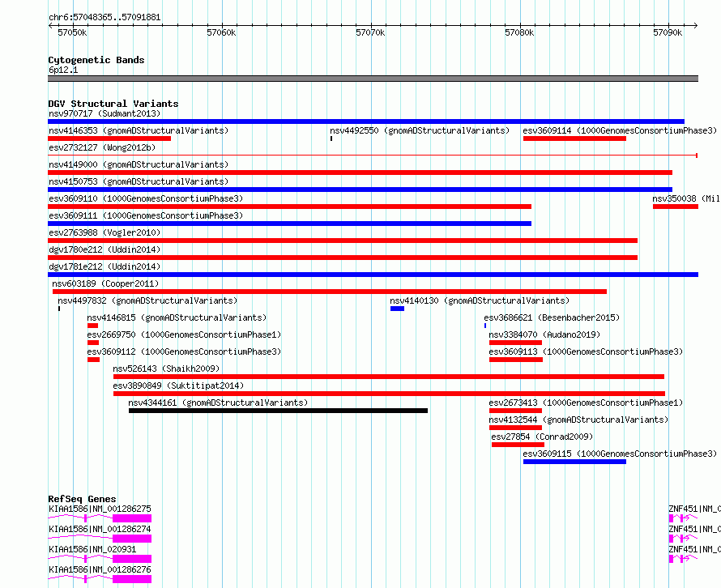Click the small blue nsv4140130 bar
The image size is (721, 588).
[x=397, y=309]
